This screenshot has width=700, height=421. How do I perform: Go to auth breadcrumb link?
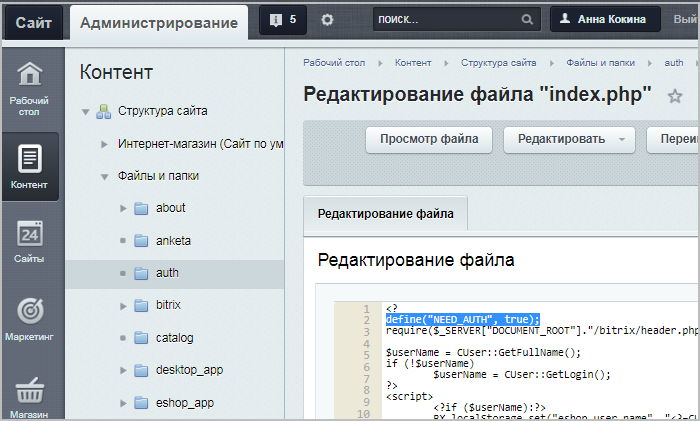[x=674, y=63]
